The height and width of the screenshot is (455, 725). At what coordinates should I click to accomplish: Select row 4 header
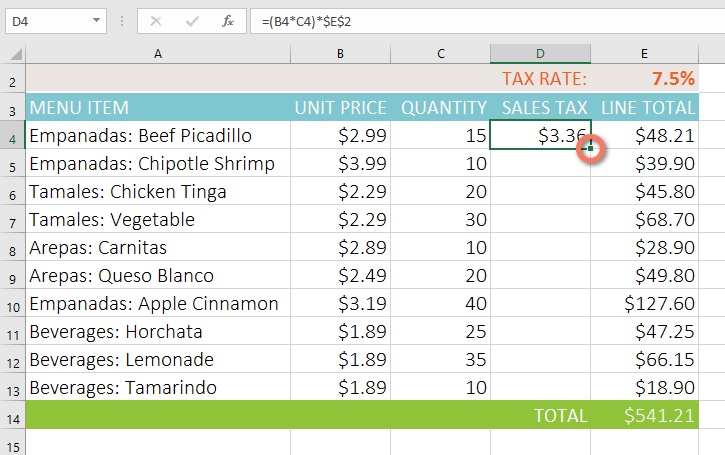(12, 136)
